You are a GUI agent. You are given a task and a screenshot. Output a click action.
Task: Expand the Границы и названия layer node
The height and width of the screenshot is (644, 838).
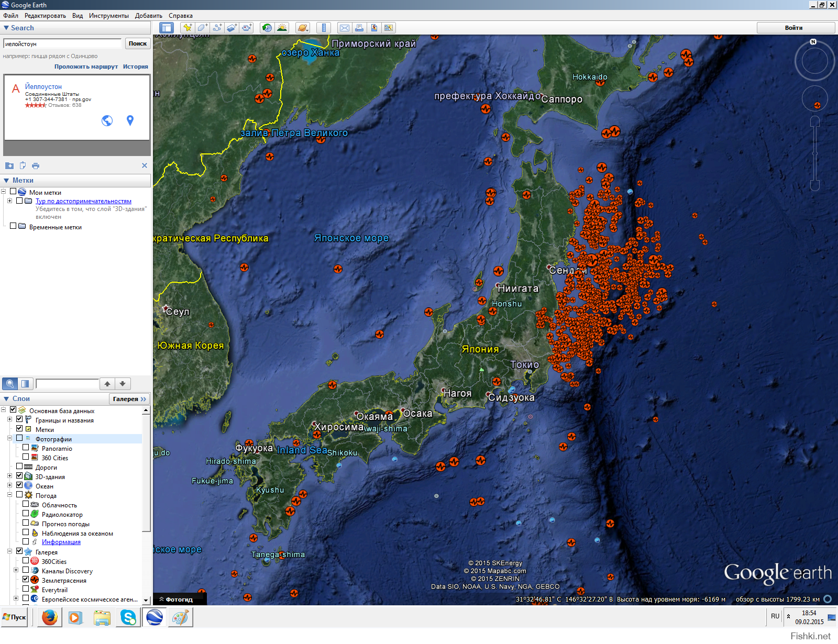pyautogui.click(x=10, y=419)
